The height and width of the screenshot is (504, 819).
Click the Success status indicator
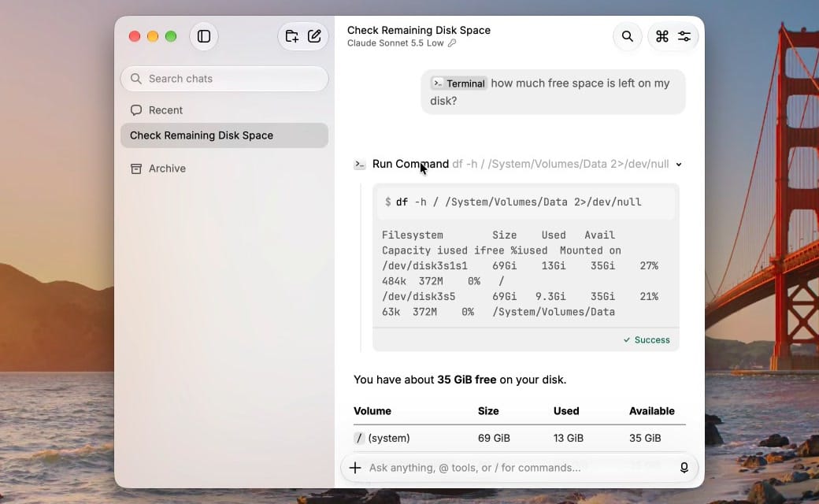[647, 340]
